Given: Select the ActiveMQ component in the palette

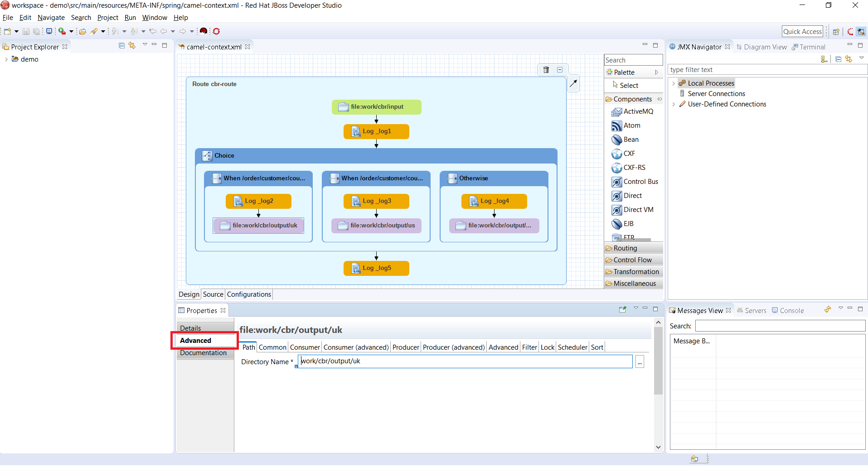Looking at the screenshot, I should (x=638, y=111).
